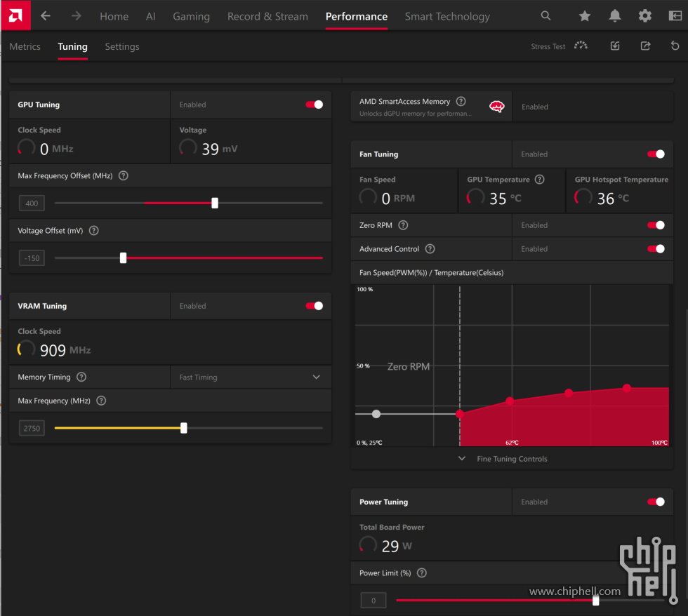Open the Record & Stream tab
The image size is (688, 616).
pyautogui.click(x=267, y=16)
